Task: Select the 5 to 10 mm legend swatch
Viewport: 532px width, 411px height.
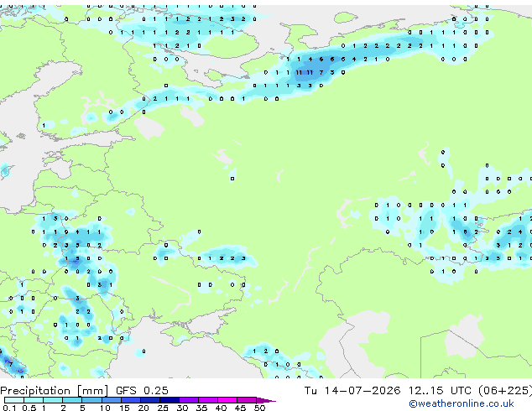Action: coord(92,400)
